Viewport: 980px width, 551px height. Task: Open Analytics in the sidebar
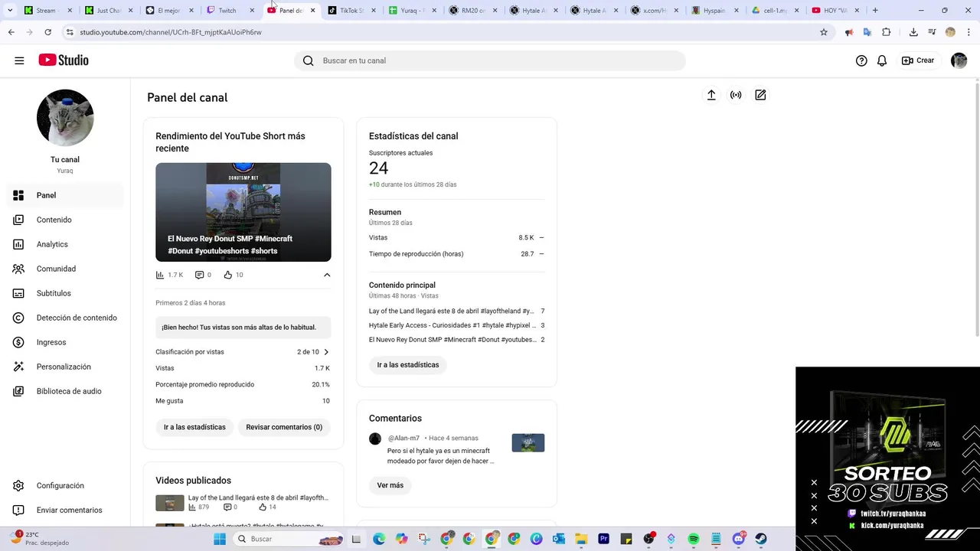(x=65, y=244)
